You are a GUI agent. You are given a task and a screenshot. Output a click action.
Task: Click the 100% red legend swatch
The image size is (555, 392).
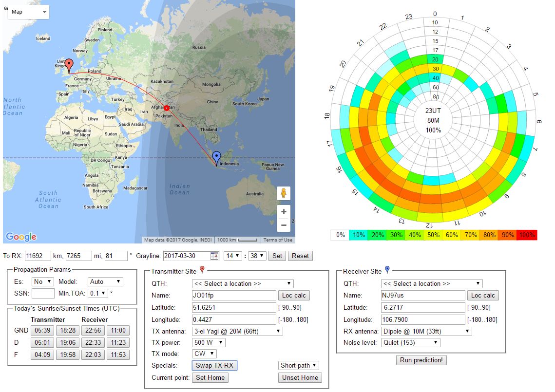pos(527,235)
